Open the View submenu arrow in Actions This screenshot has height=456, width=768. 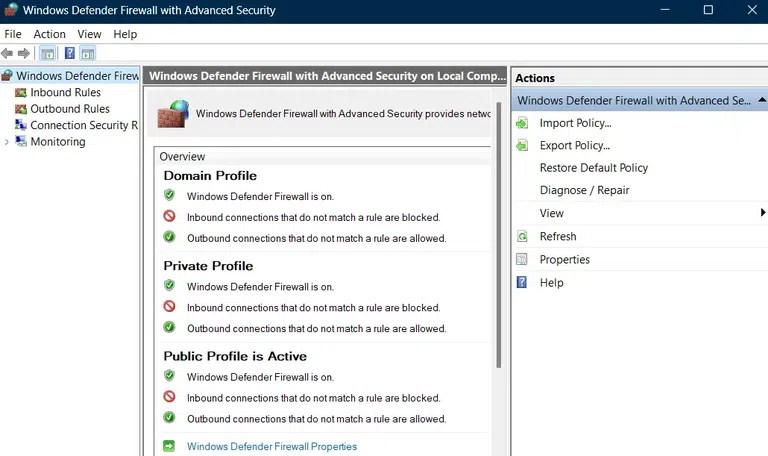point(763,213)
